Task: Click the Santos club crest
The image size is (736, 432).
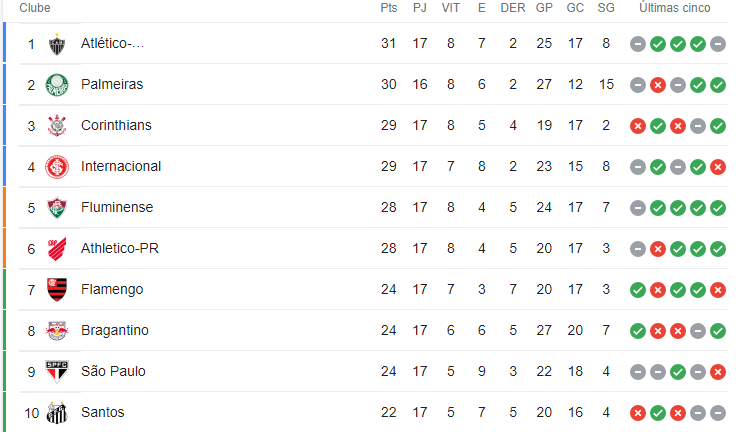Action: (57, 413)
